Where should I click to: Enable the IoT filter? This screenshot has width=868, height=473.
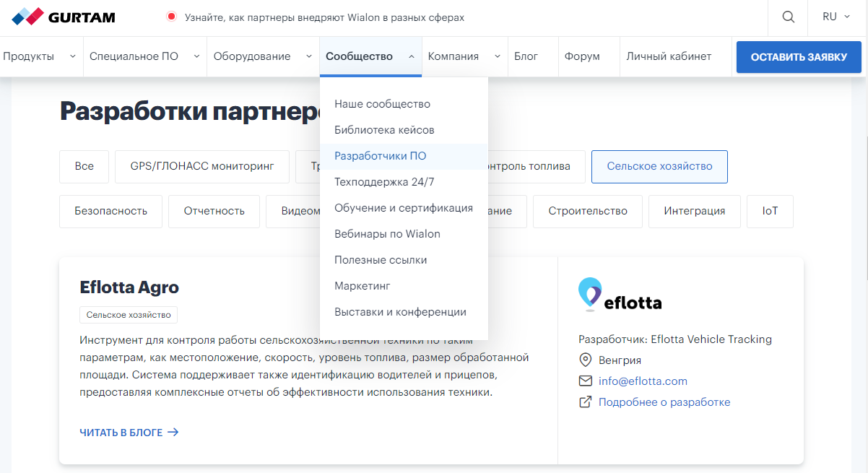[x=770, y=211]
